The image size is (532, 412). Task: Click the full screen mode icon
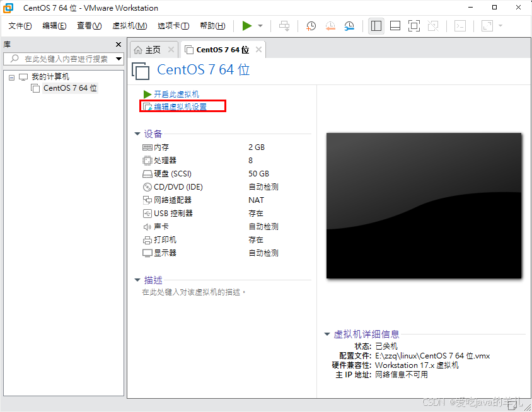tap(414, 26)
